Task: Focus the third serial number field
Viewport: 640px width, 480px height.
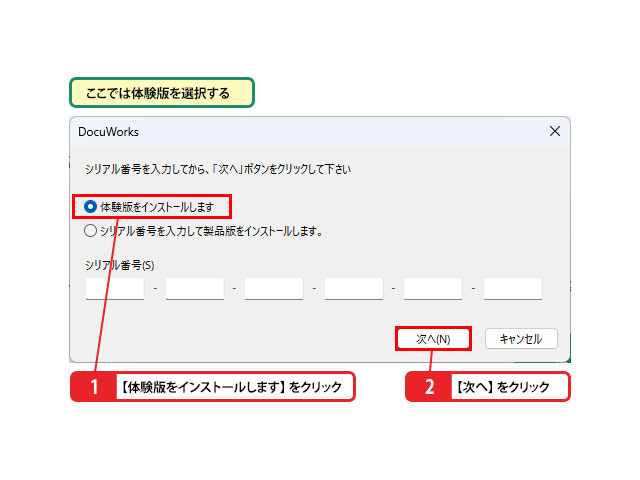Action: click(274, 289)
